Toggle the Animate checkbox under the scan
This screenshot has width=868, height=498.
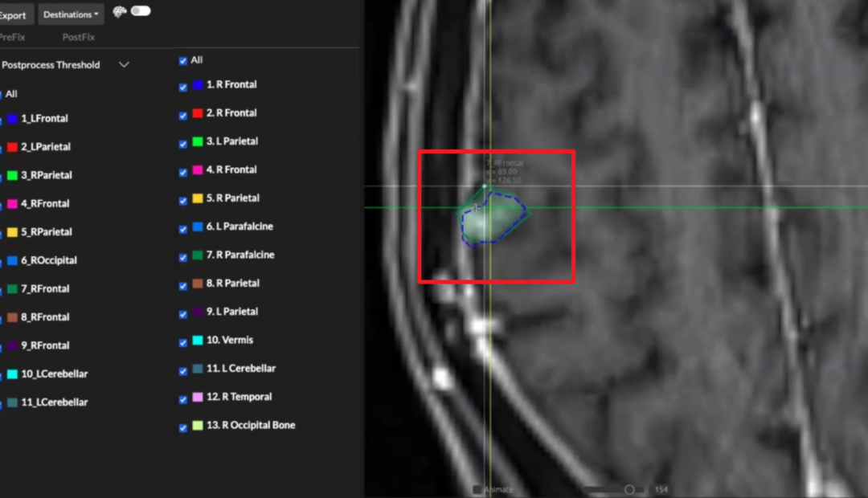pyautogui.click(x=477, y=489)
